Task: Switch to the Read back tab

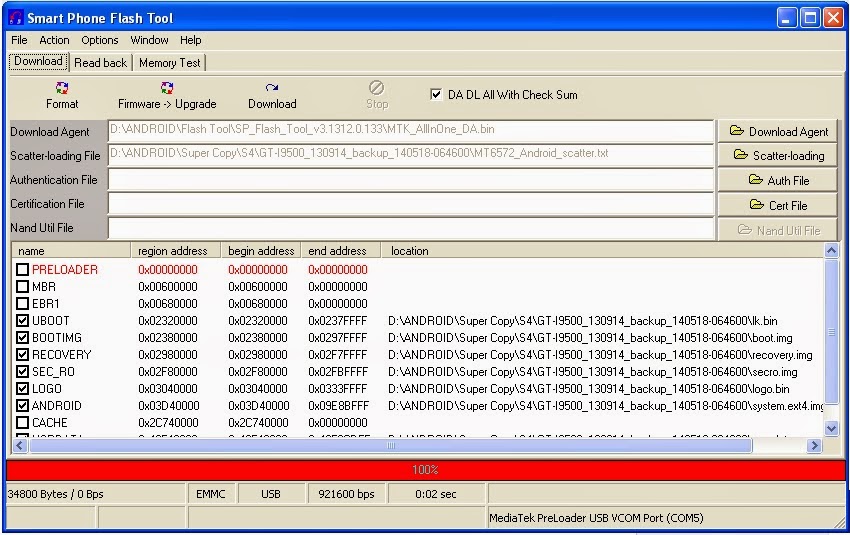Action: pyautogui.click(x=100, y=63)
